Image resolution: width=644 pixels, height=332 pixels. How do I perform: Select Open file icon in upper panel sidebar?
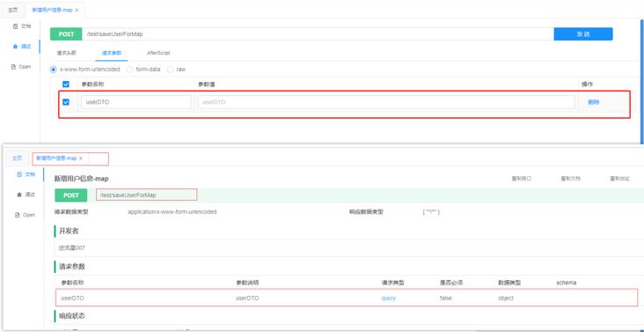click(x=13, y=67)
